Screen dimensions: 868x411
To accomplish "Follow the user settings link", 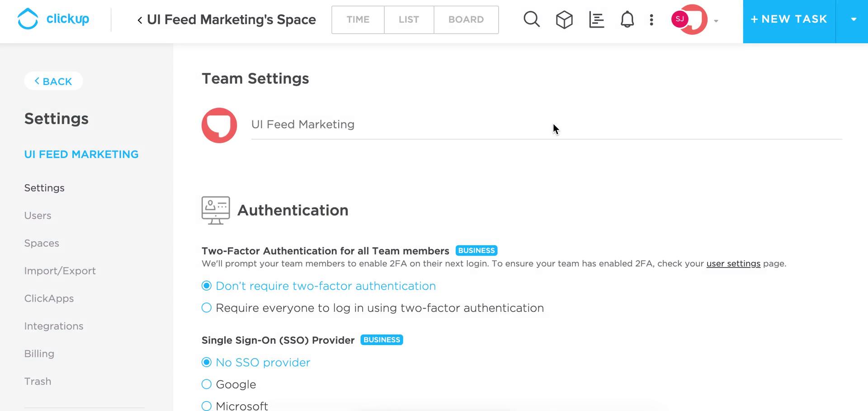I will click(733, 264).
